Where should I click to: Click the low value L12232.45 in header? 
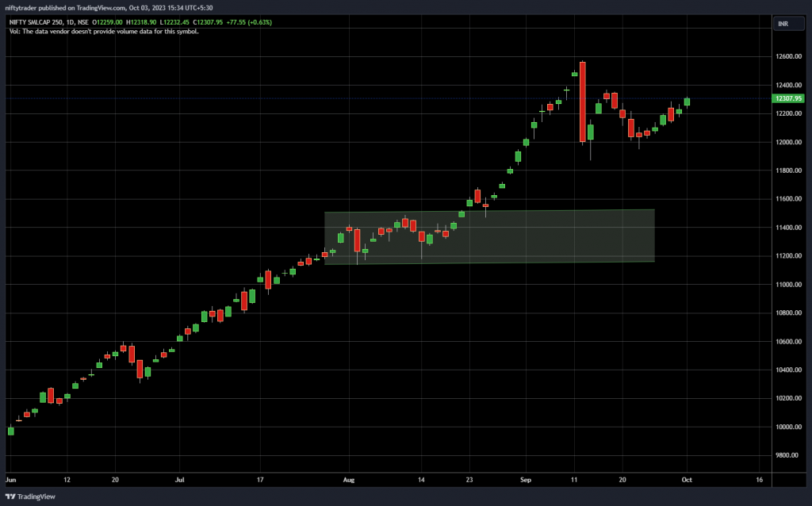point(174,22)
